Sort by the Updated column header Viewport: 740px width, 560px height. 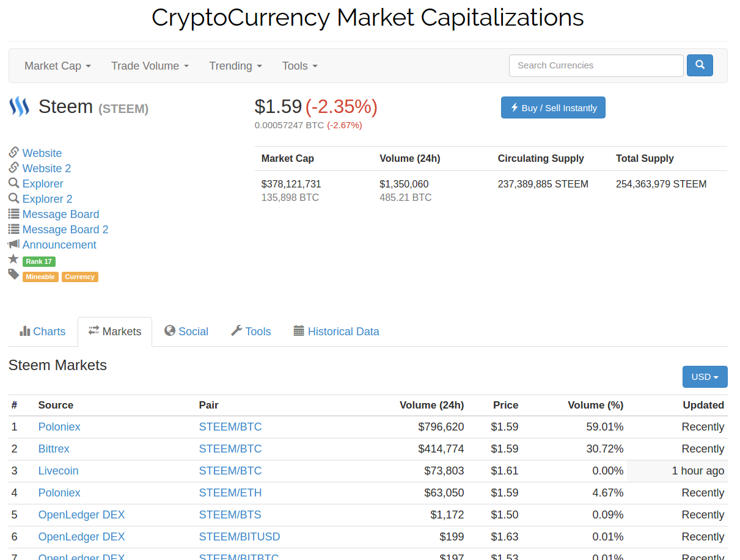pyautogui.click(x=703, y=405)
